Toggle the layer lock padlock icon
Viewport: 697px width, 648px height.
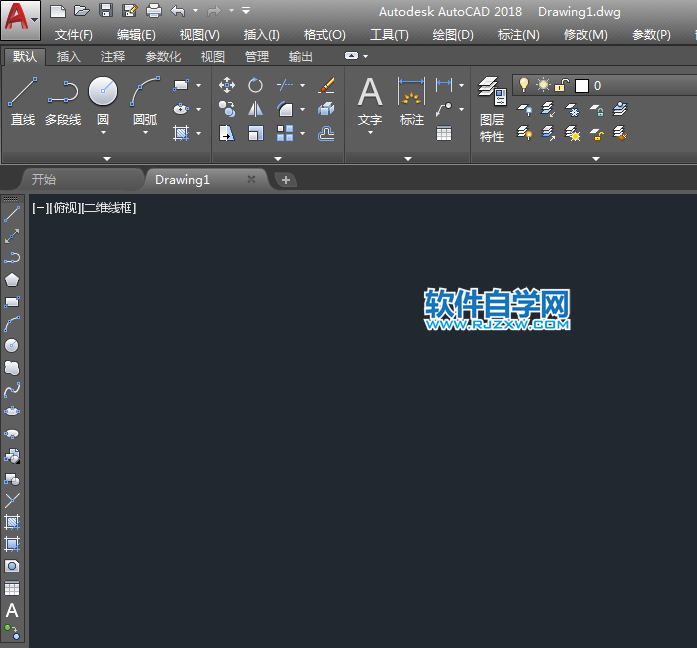(x=562, y=85)
